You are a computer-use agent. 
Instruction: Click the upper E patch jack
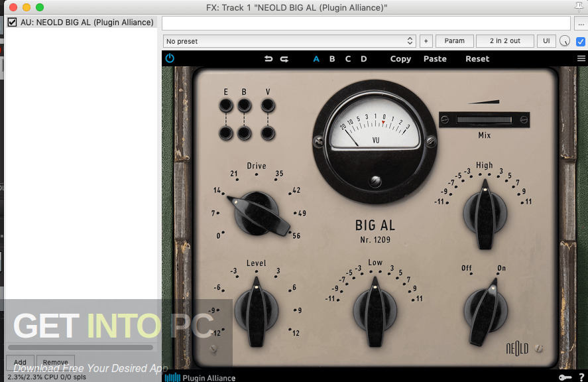[226, 105]
